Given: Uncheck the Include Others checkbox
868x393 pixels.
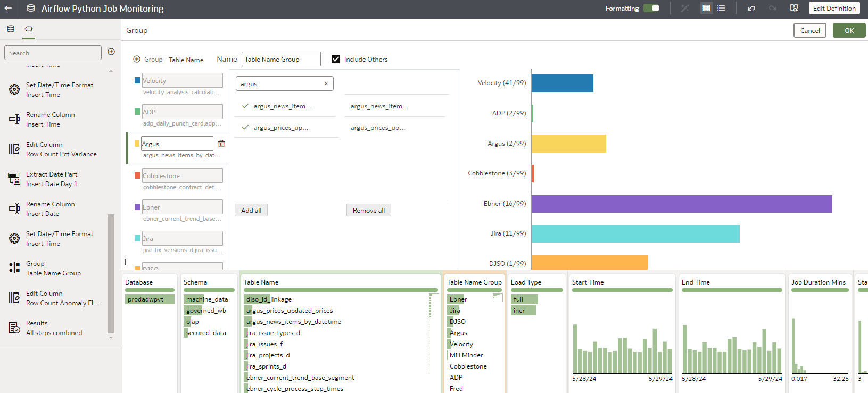Looking at the screenshot, I should click(x=336, y=59).
